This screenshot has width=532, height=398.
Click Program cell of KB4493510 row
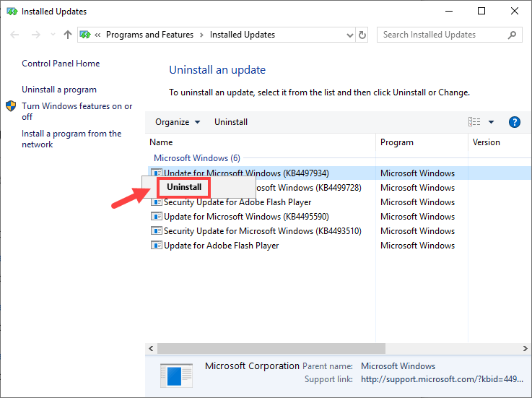point(417,231)
